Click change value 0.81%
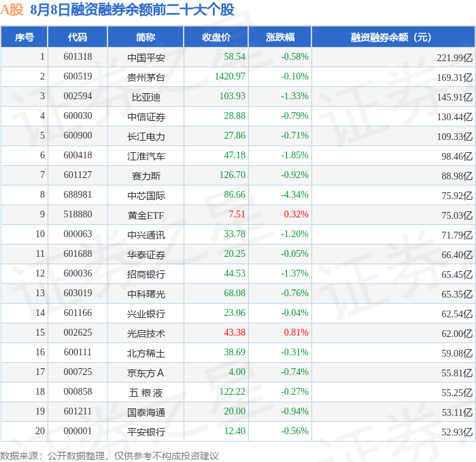 click(x=296, y=332)
